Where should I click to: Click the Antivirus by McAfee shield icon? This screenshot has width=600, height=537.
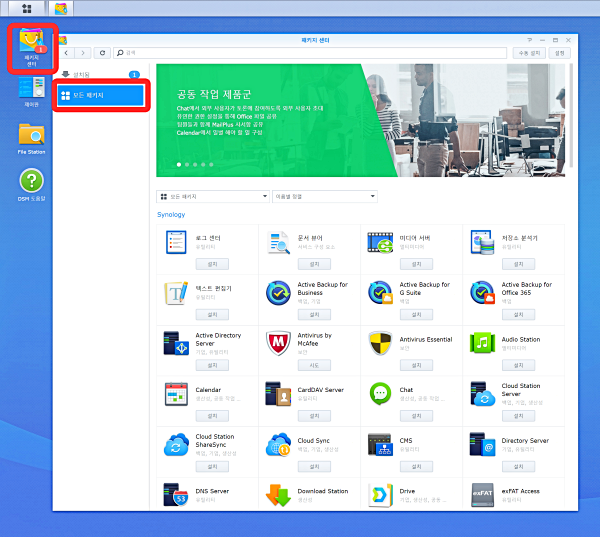pyautogui.click(x=278, y=343)
